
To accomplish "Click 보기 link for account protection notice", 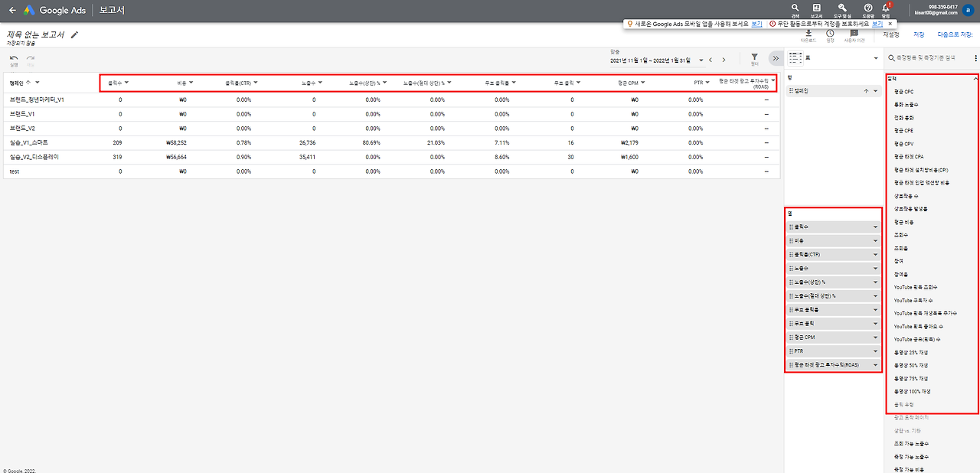I will [877, 24].
